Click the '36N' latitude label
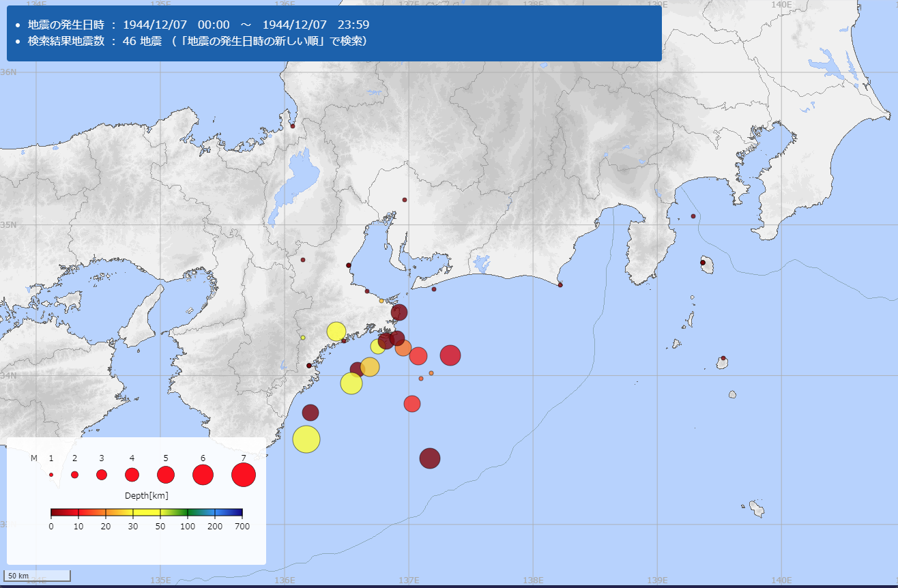Viewport: 898px width, 588px height. (x=8, y=72)
